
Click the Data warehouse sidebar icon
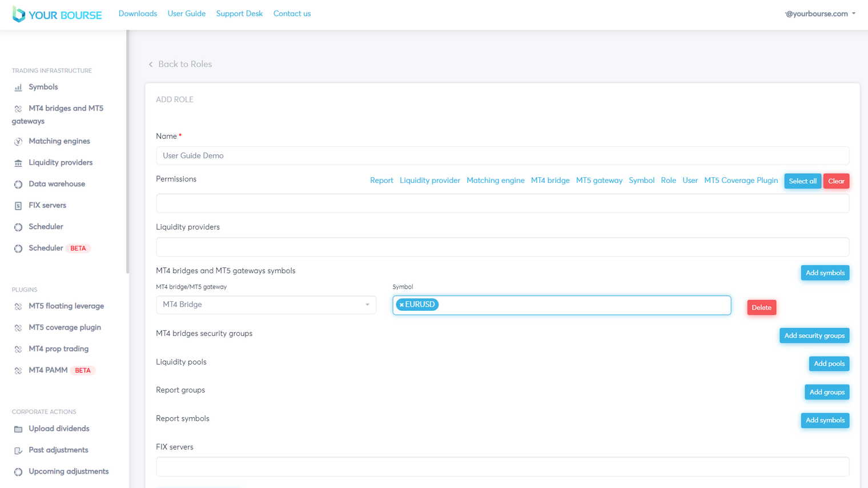(18, 185)
